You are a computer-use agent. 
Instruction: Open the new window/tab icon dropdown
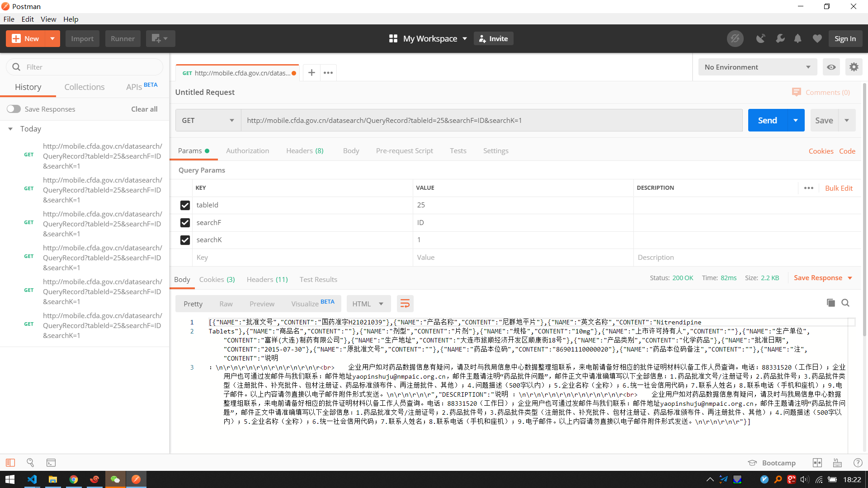pos(160,38)
